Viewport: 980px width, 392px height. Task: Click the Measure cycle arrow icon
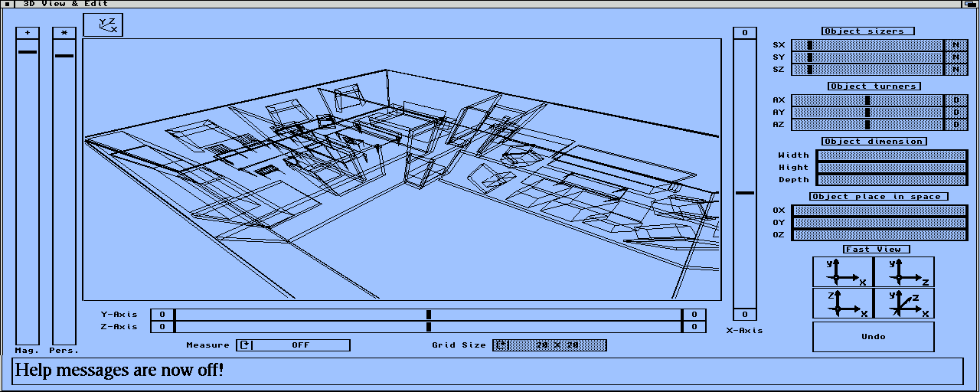pyautogui.click(x=244, y=345)
